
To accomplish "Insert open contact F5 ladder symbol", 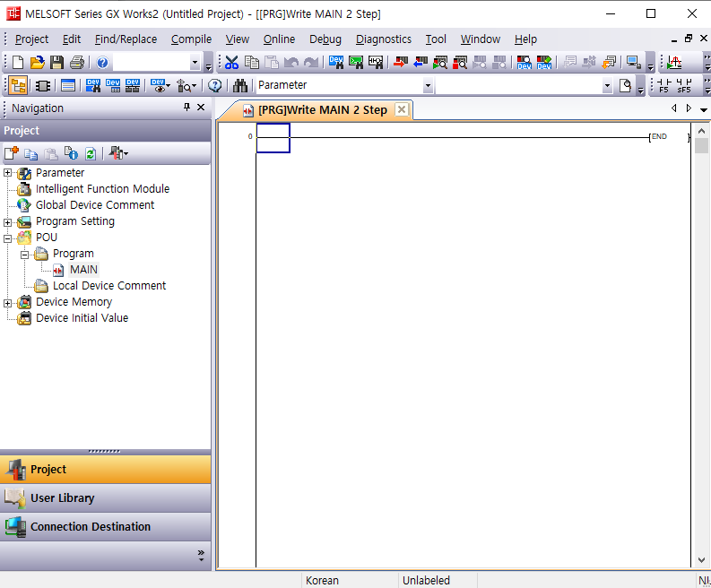I will pos(664,85).
